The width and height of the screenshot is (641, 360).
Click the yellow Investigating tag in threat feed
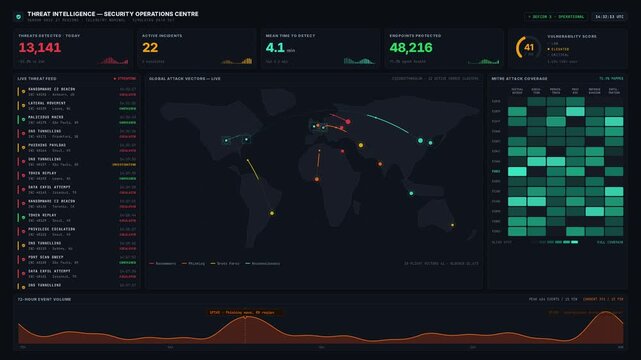tap(124, 165)
